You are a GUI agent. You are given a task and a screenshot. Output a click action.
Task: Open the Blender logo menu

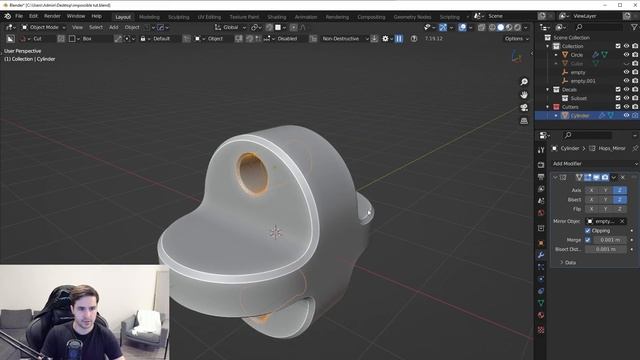[x=7, y=16]
